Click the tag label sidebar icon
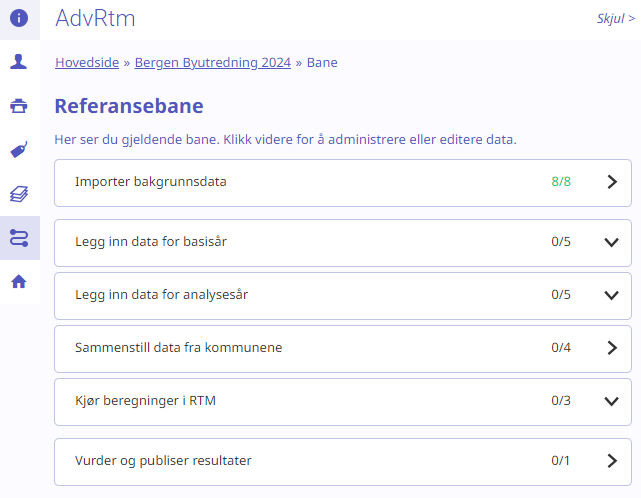 click(x=19, y=150)
